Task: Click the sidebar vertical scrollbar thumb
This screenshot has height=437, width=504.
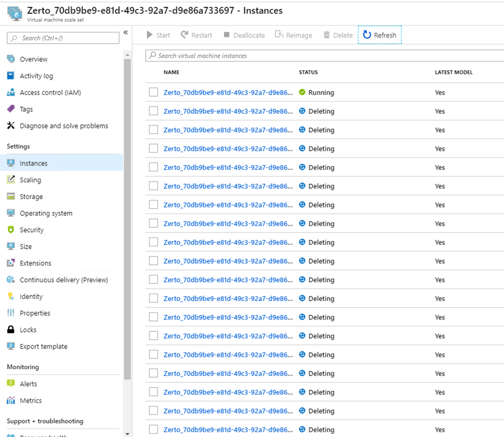Action: pyautogui.click(x=127, y=219)
